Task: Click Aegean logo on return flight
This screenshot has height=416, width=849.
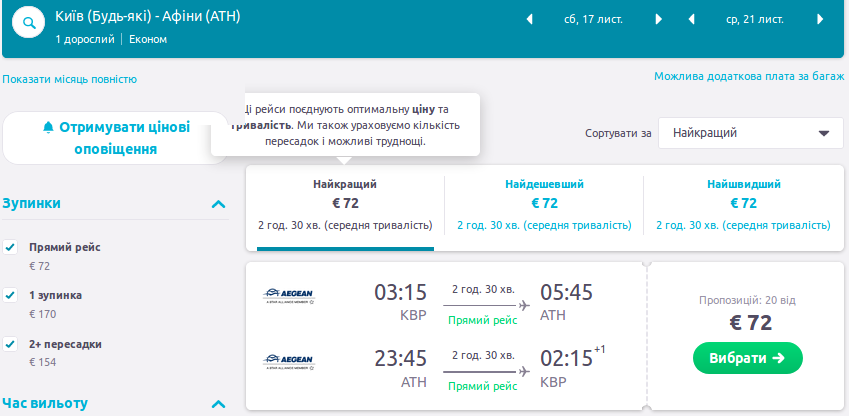Action: coord(287,360)
